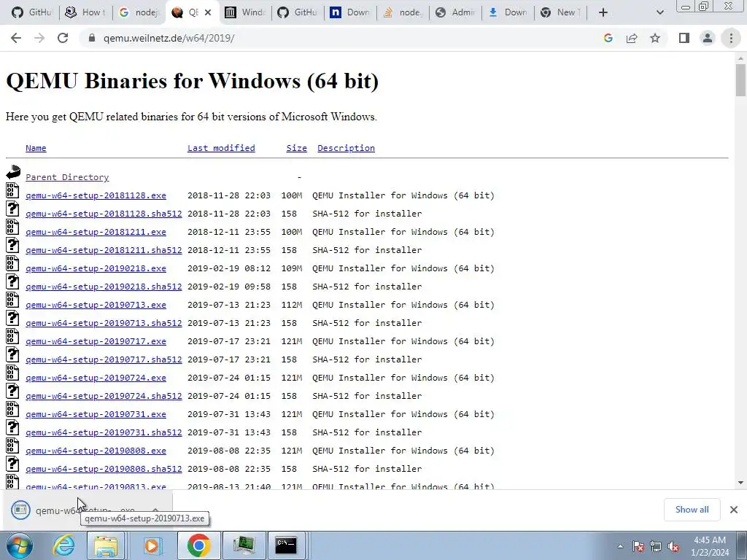This screenshot has width=747, height=560.
Task: Open the Windows Start menu
Action: tap(19, 545)
